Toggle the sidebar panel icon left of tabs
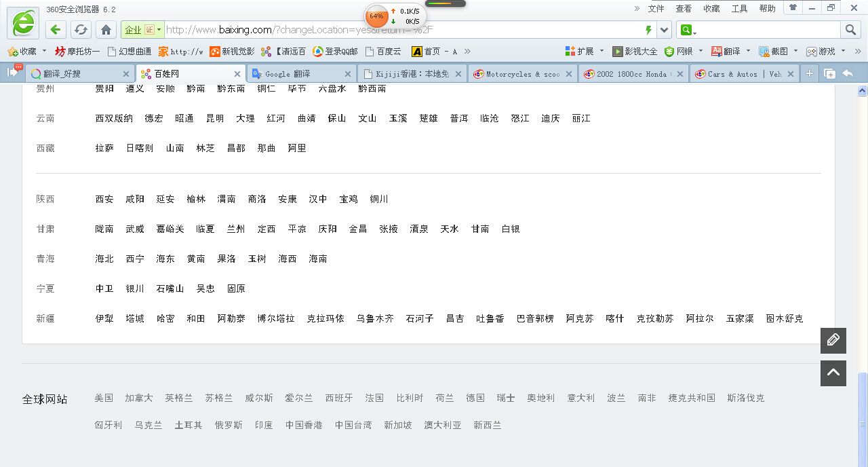The height and width of the screenshot is (467, 868). click(x=14, y=72)
